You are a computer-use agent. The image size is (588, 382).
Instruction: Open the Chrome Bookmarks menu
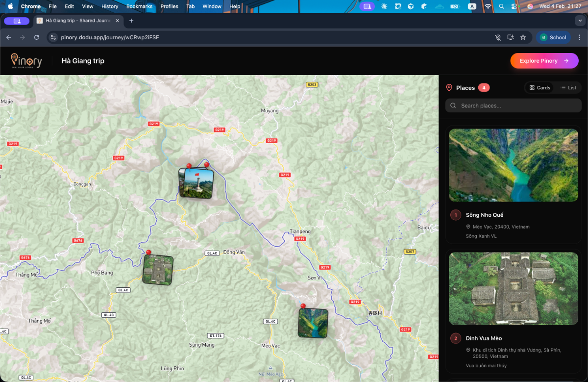point(139,6)
